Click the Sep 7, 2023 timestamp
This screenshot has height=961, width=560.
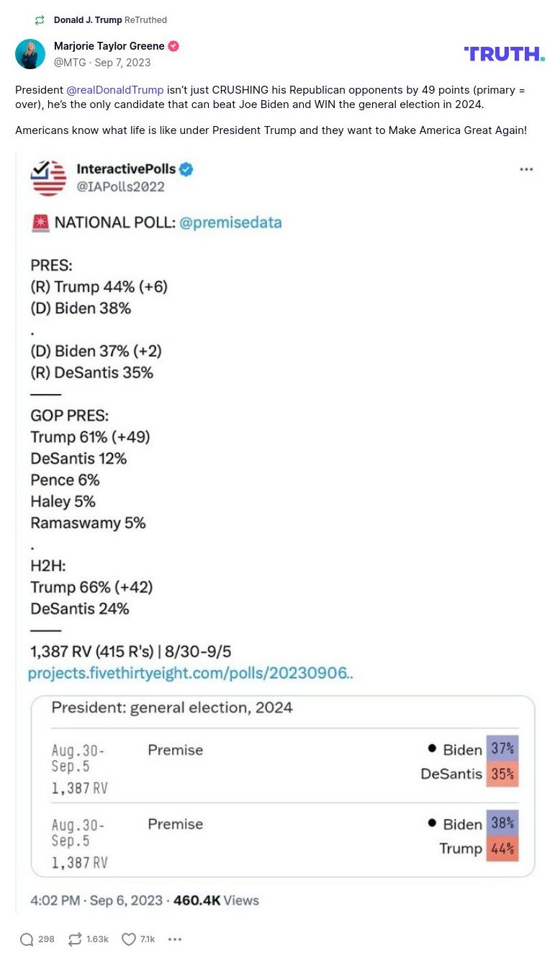pyautogui.click(x=122, y=63)
